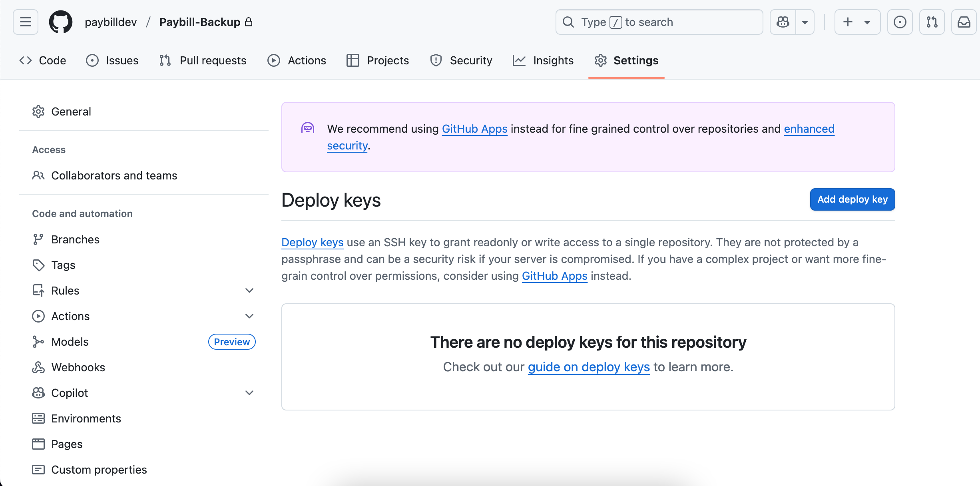Viewport: 980px width, 486px height.
Task: Click the lock icon next to Paybill-Backup
Action: click(249, 22)
